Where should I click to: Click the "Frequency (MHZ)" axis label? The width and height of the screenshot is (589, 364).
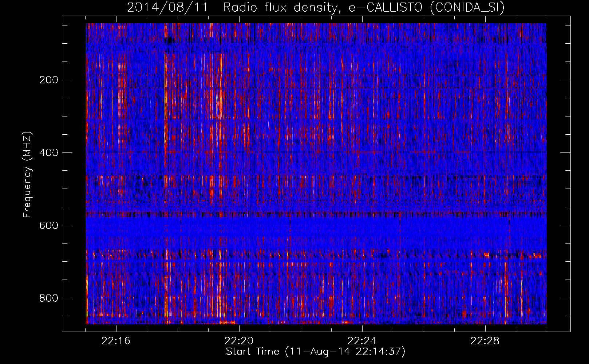pyautogui.click(x=27, y=174)
